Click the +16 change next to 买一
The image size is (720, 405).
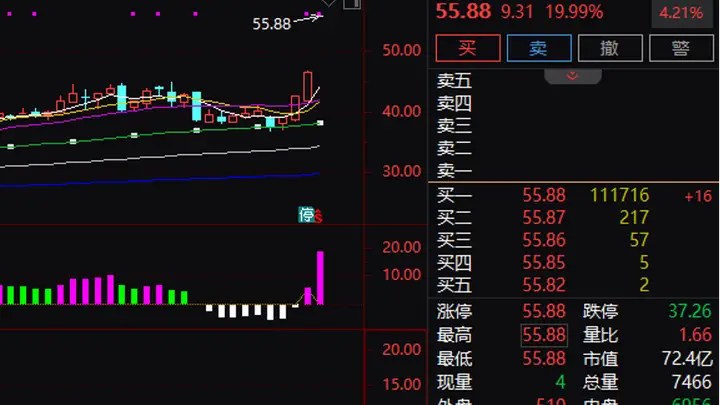pyautogui.click(x=698, y=197)
